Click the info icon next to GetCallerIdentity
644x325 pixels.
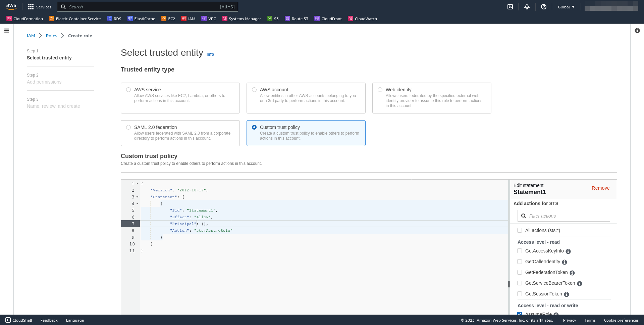pyautogui.click(x=565, y=262)
